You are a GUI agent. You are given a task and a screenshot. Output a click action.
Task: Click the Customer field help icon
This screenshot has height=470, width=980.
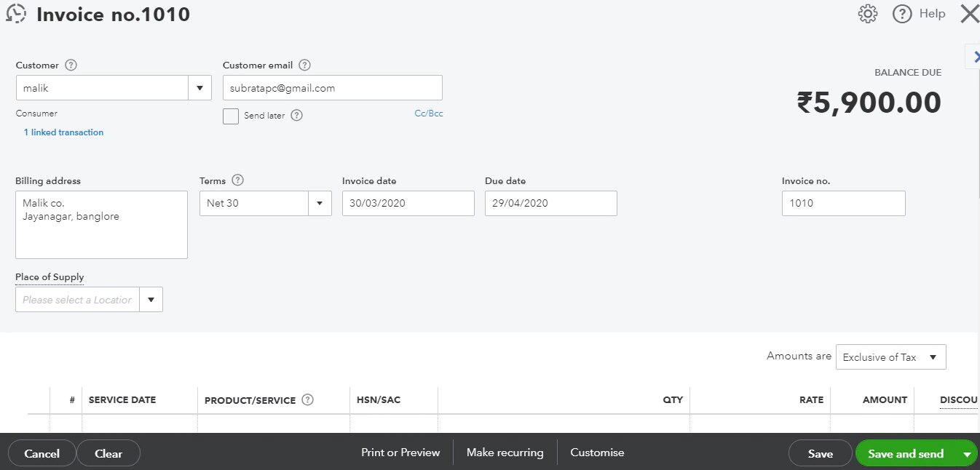[71, 65]
